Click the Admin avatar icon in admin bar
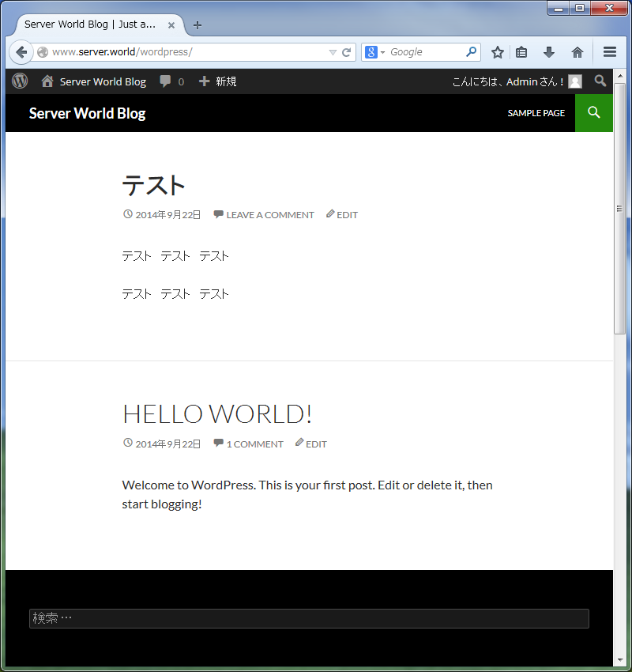The image size is (632, 672). tap(574, 81)
